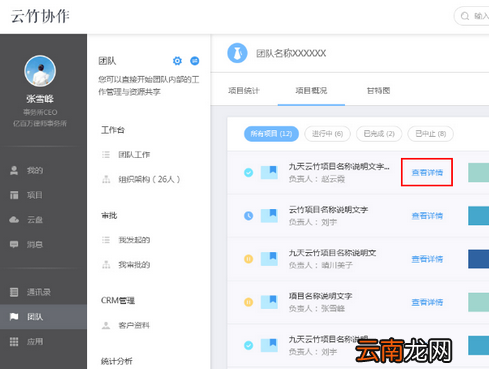This screenshot has width=489, height=379.
Task: Click pause status icon for 张雪峰 project
Action: pos(249,302)
